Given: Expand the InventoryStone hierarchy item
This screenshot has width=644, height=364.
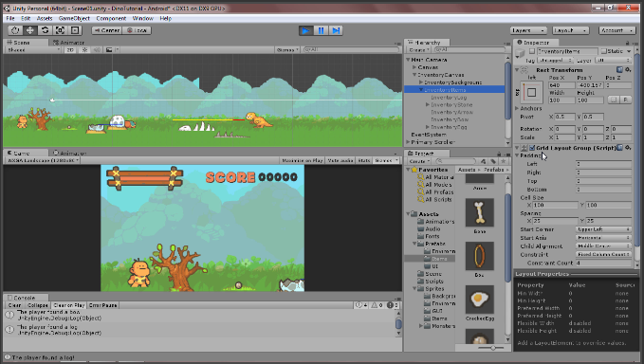Looking at the screenshot, I should click(428, 104).
